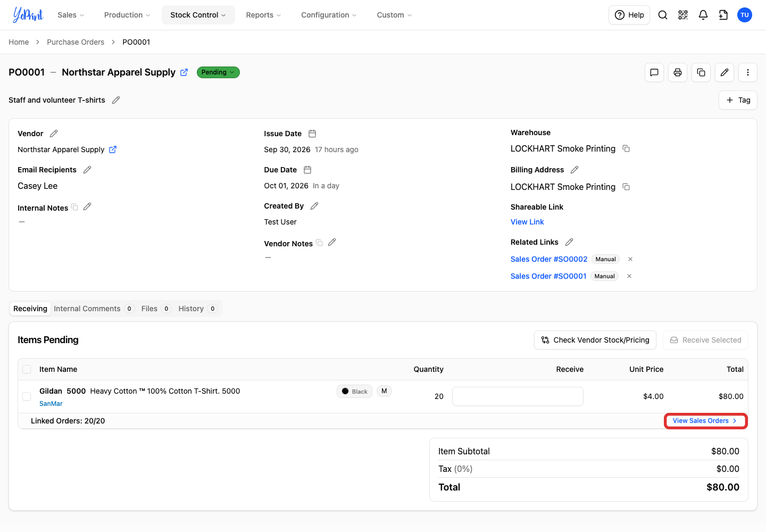Viewport: 766px width, 532px height.
Task: Edit Internal Notes with pencil icon
Action: [87, 206]
